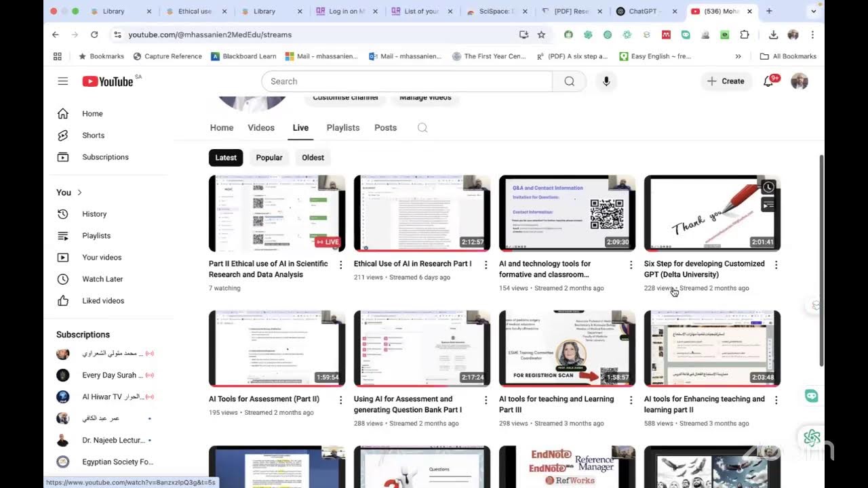Image resolution: width=868 pixels, height=488 pixels.
Task: Start voice search with microphone icon
Action: click(606, 81)
